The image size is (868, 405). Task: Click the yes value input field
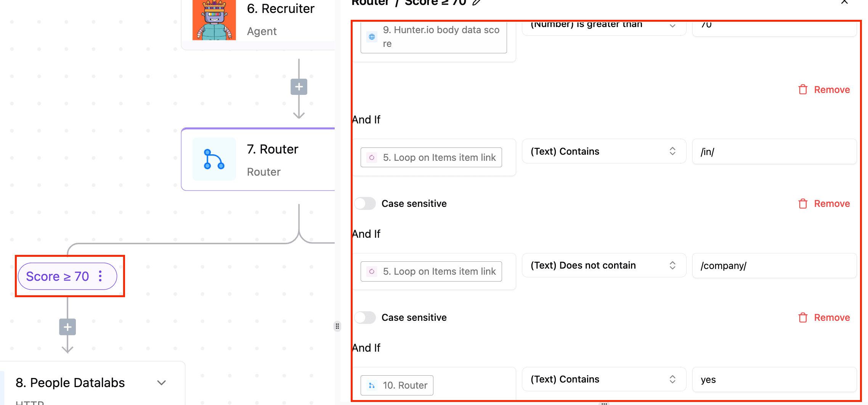[774, 379]
